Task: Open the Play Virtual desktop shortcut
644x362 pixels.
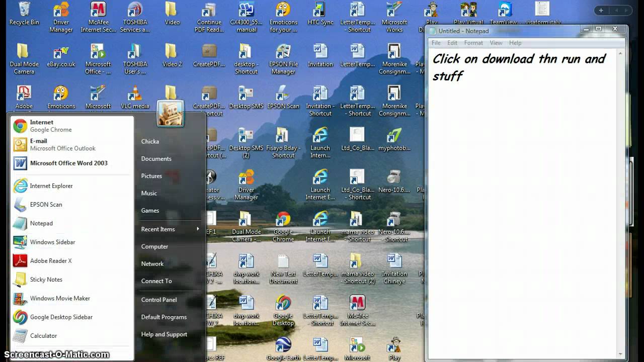Action: click(468, 14)
